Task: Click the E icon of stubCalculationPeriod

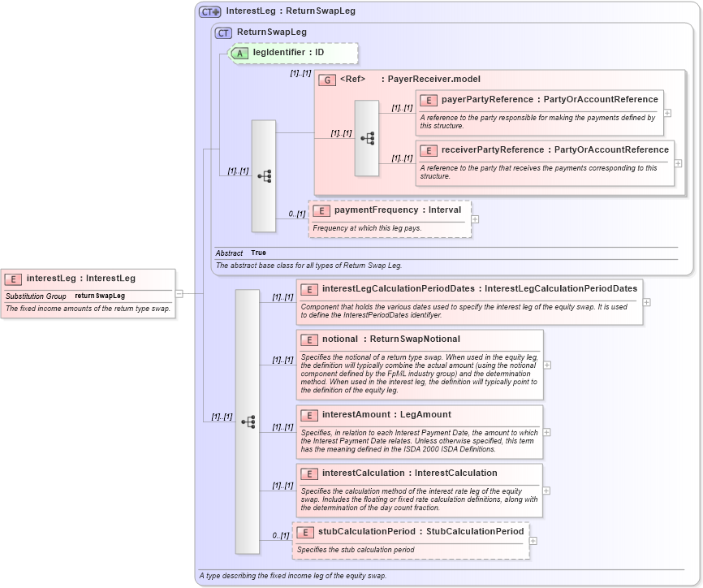Action: [x=304, y=532]
